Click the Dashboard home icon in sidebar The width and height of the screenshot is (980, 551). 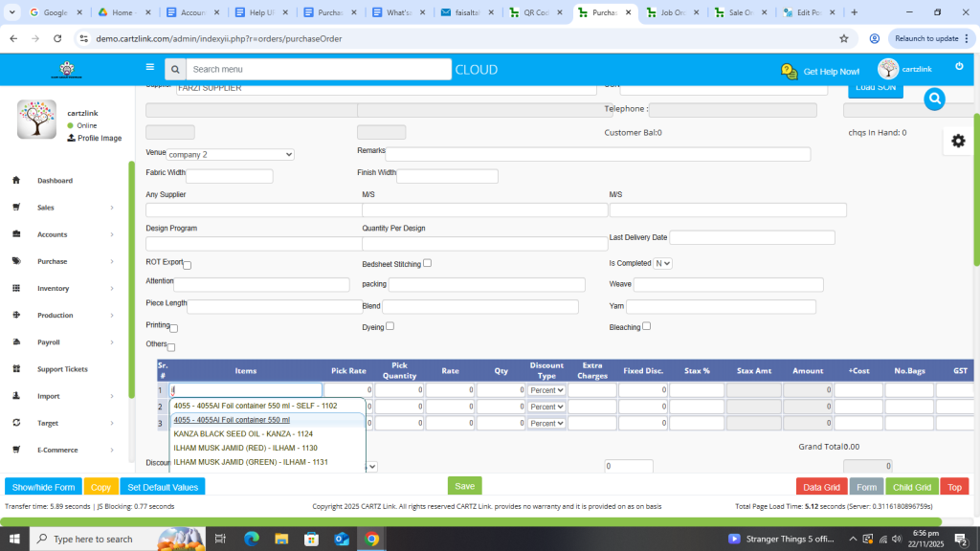click(17, 181)
